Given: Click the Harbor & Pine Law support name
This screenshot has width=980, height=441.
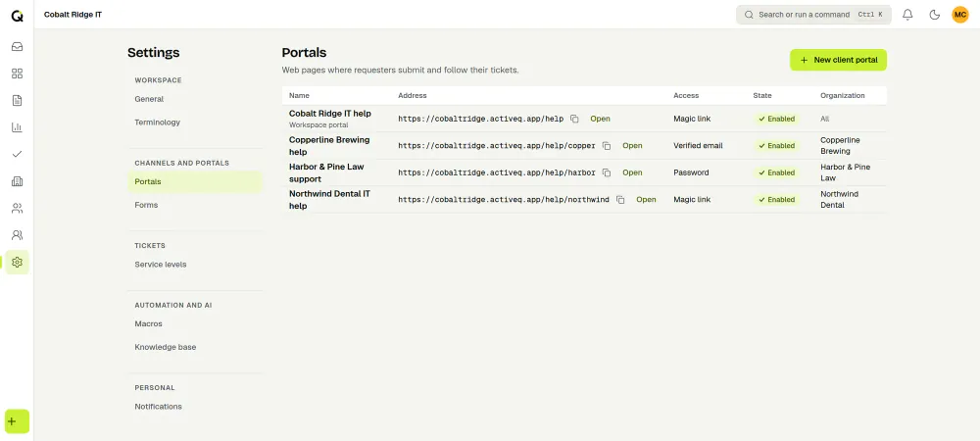Looking at the screenshot, I should [x=326, y=172].
